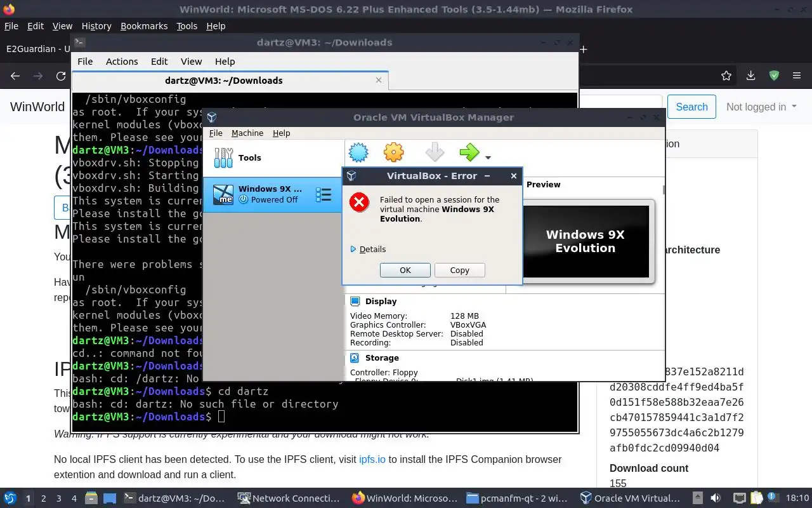Image resolution: width=812 pixels, height=508 pixels.
Task: Click the New machine blue burst icon
Action: [x=358, y=152]
